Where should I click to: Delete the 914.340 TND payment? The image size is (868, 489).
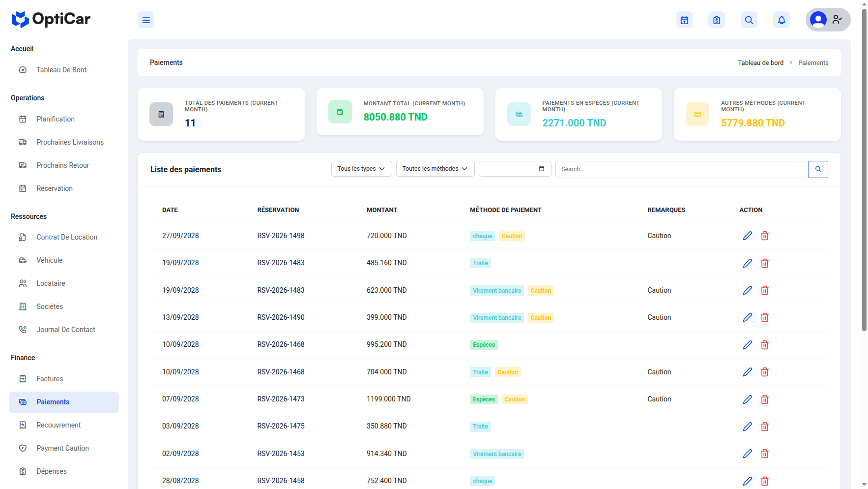click(x=765, y=454)
